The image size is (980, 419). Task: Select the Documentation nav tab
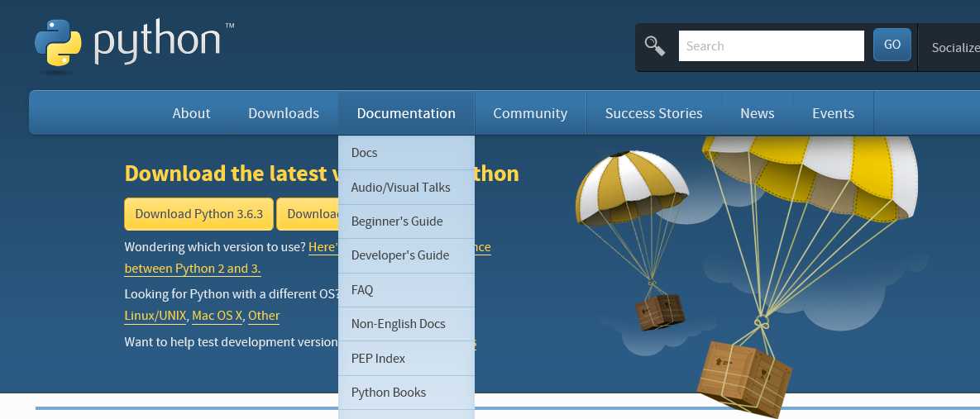click(x=406, y=113)
